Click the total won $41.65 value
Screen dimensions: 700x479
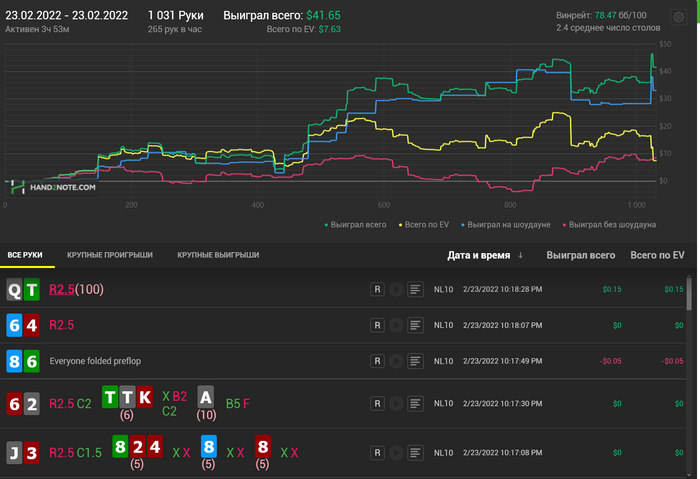323,15
